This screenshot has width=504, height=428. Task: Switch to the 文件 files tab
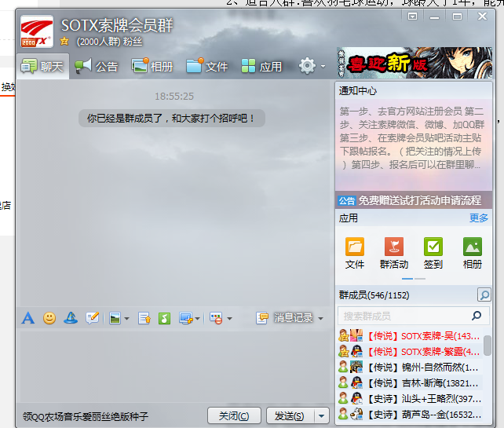point(207,67)
